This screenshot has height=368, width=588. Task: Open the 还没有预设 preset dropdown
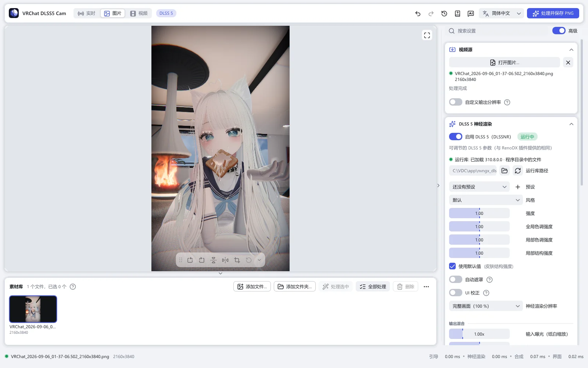click(479, 187)
